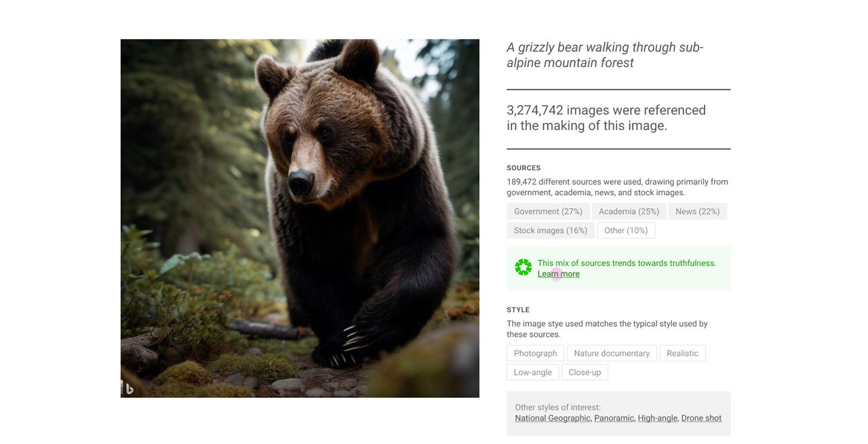Click the grizzly bear generated image

tap(300, 218)
